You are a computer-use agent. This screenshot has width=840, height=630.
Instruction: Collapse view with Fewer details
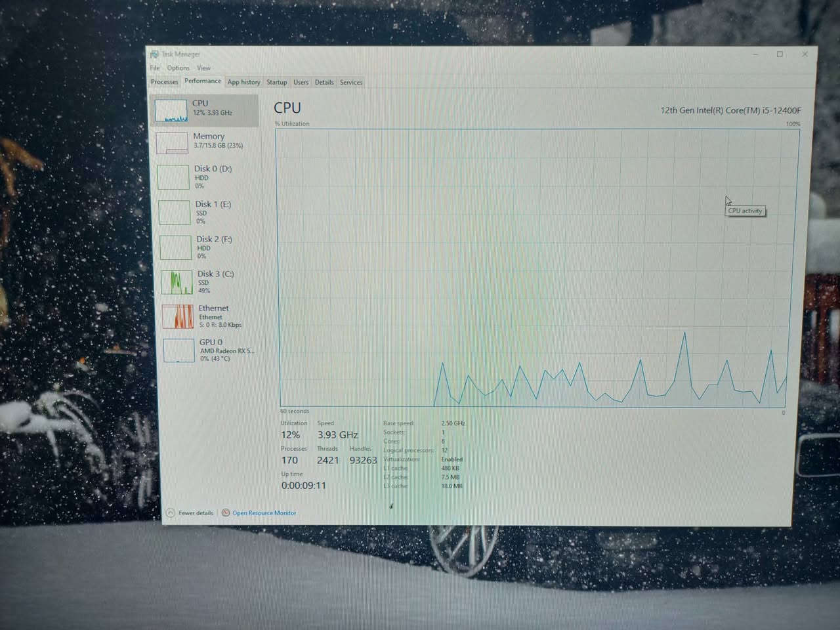[196, 513]
